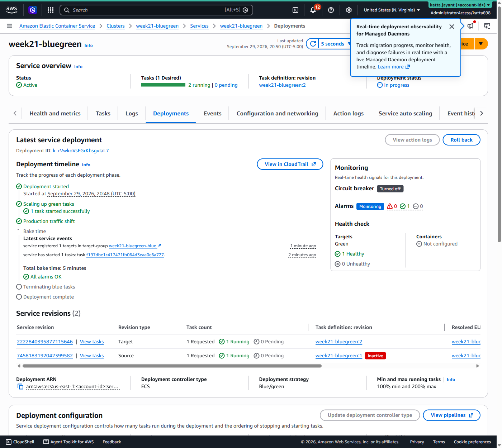Toggle the side navigation hamburger menu

tap(10, 26)
